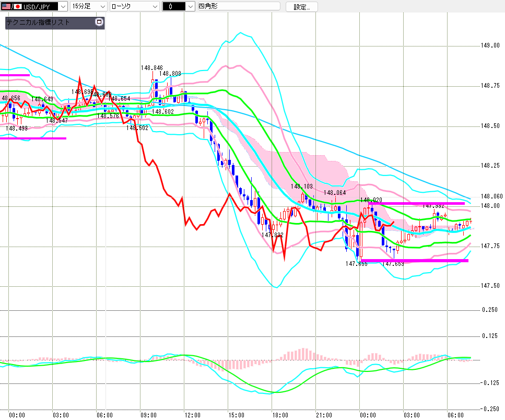
Task: Click the 148.846 high price label
Action: [151, 67]
